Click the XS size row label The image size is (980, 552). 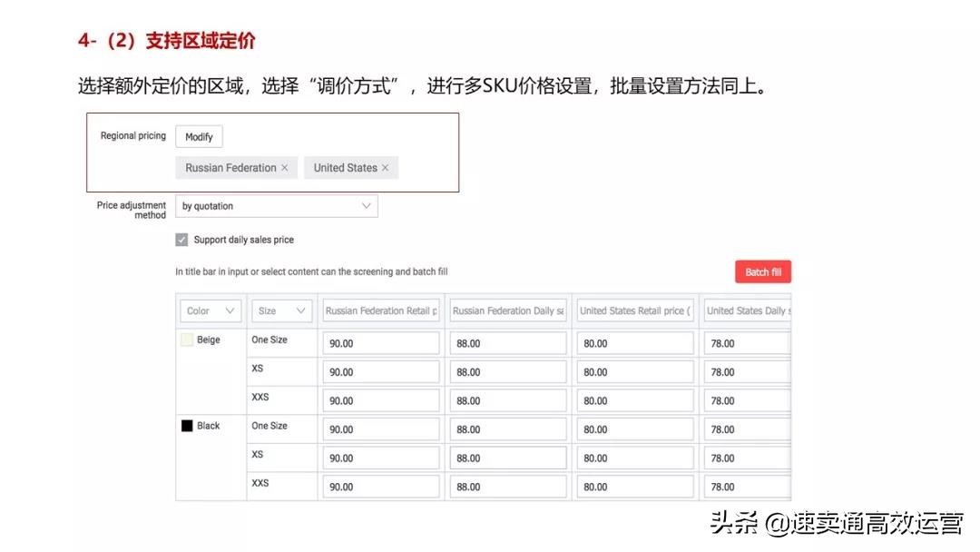256,369
